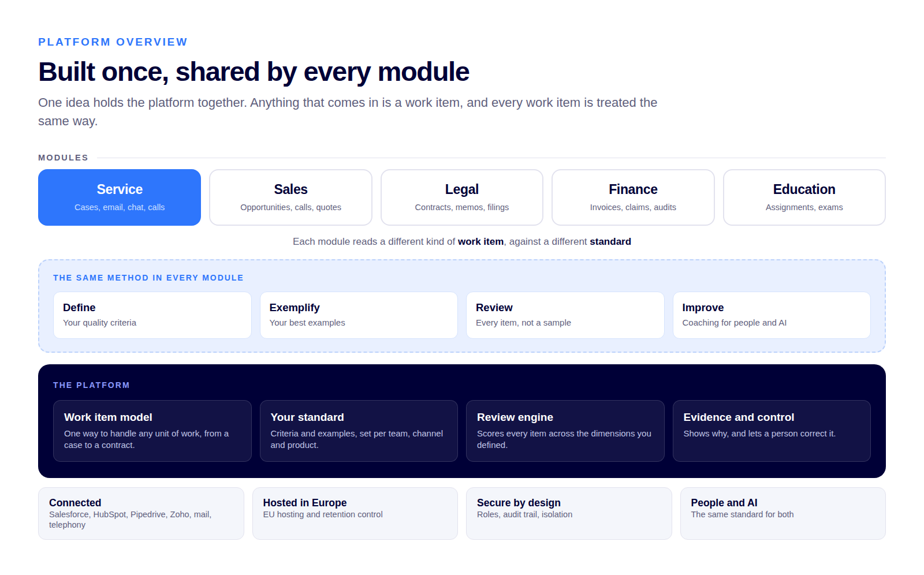Viewport: 924px width, 575px height.
Task: Click the Evidence and control card
Action: (x=772, y=431)
